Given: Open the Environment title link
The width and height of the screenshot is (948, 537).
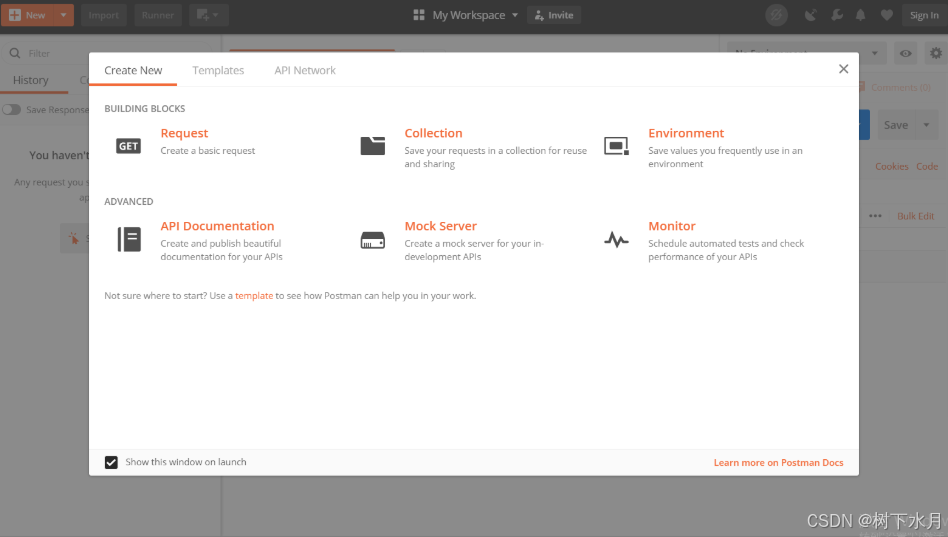Looking at the screenshot, I should point(686,133).
